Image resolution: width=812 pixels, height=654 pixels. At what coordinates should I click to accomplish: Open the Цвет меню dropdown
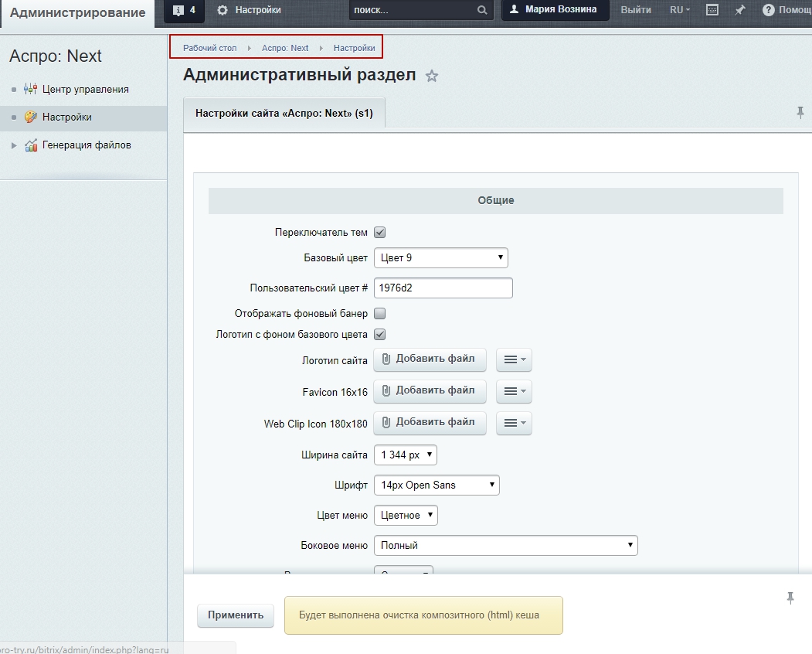click(x=406, y=515)
